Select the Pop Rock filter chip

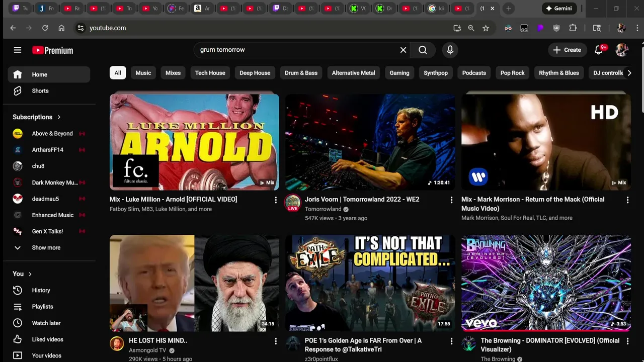[512, 73]
